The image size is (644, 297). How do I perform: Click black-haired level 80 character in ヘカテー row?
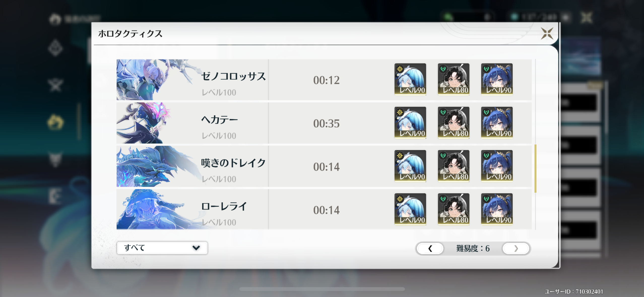point(454,122)
